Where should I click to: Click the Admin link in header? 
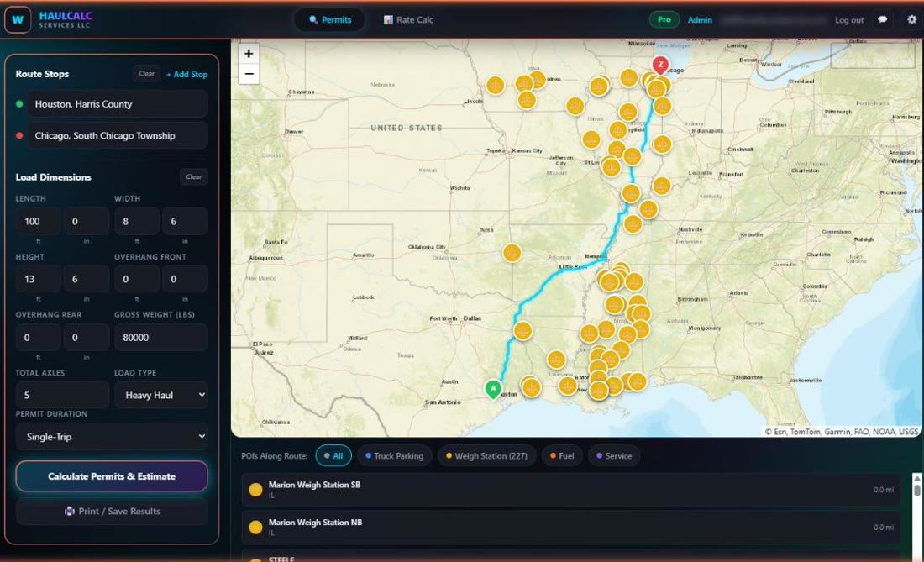700,20
